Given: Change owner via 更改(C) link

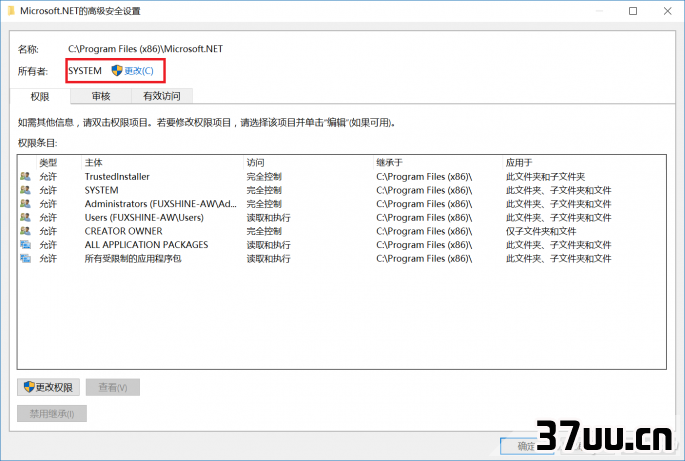Looking at the screenshot, I should coord(139,71).
